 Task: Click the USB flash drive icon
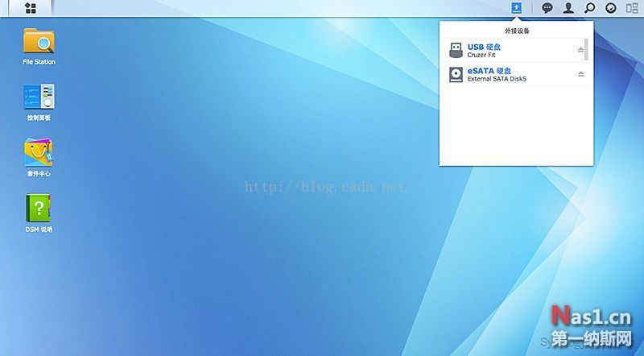[x=455, y=50]
